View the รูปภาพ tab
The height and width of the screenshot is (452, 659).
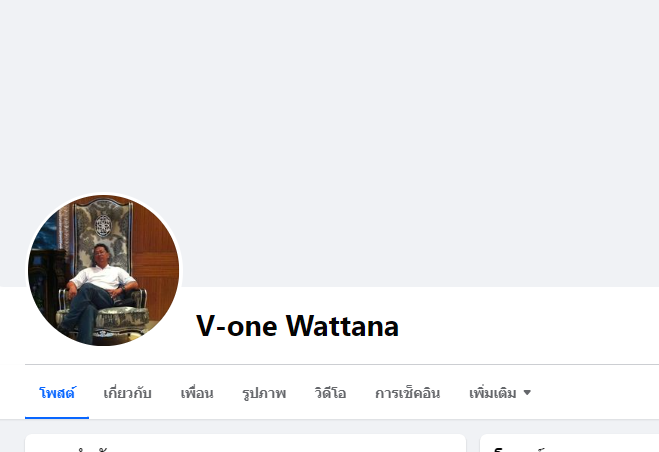[x=264, y=393]
